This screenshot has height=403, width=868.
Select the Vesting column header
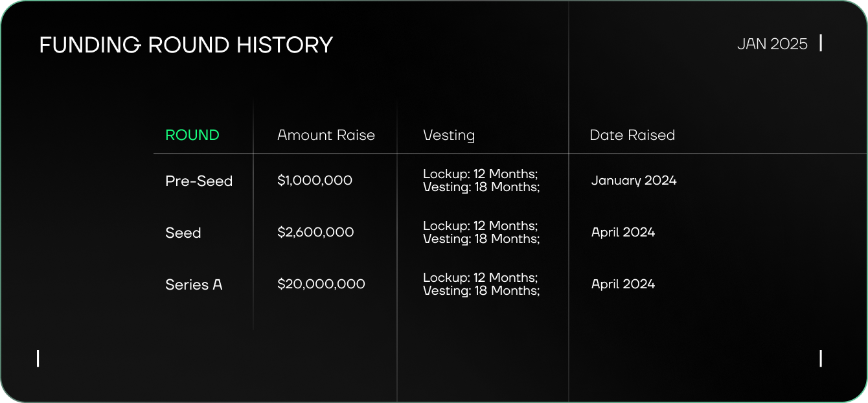[449, 135]
